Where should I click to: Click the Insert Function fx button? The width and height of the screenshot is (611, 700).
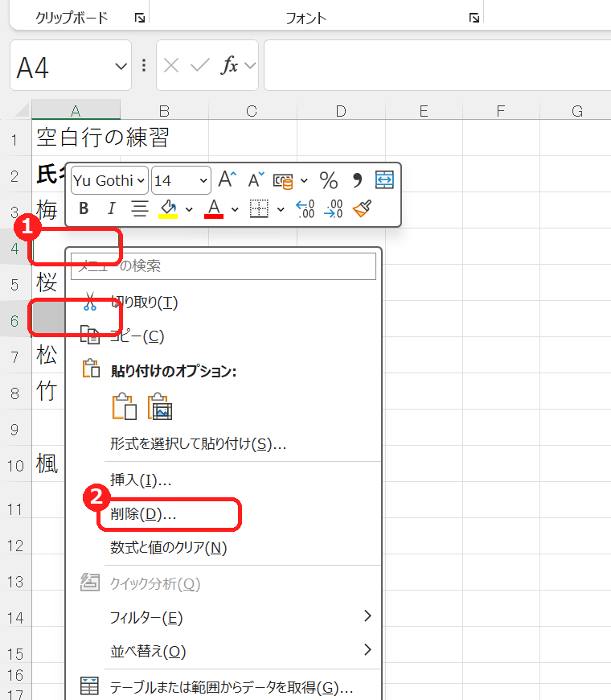click(229, 66)
